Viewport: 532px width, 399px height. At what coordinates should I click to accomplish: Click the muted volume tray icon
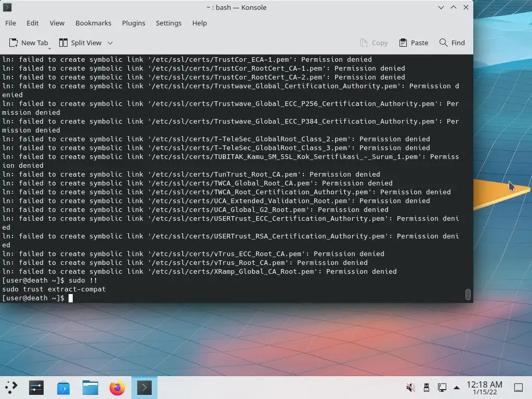coord(410,387)
